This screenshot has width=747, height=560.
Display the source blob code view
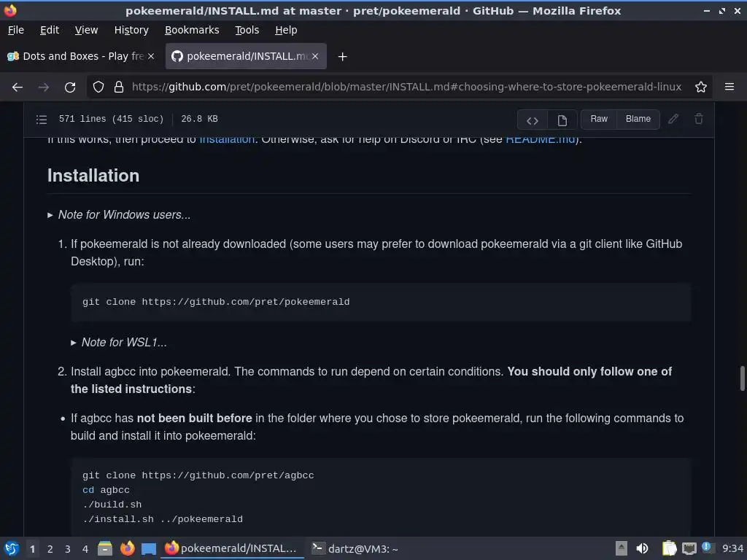click(532, 120)
